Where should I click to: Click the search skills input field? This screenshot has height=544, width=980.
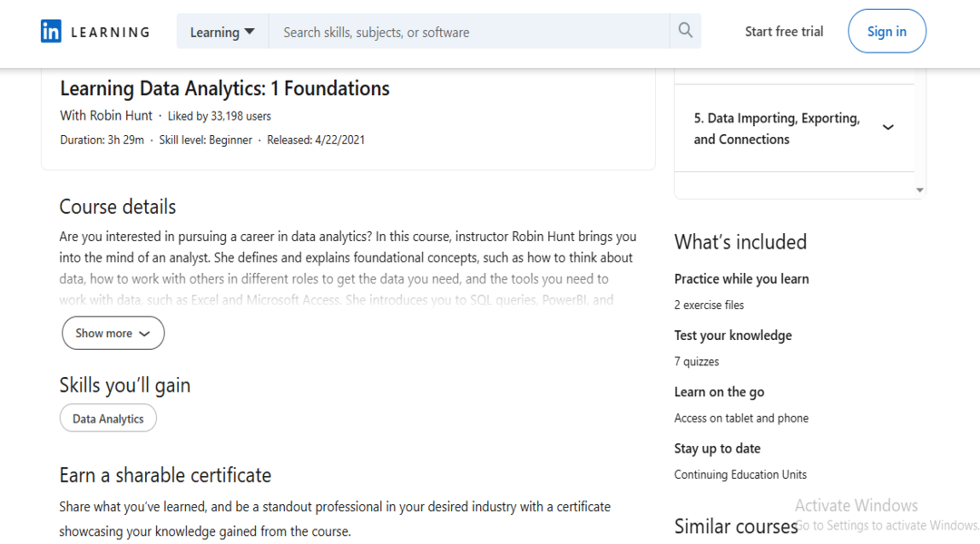tap(469, 31)
